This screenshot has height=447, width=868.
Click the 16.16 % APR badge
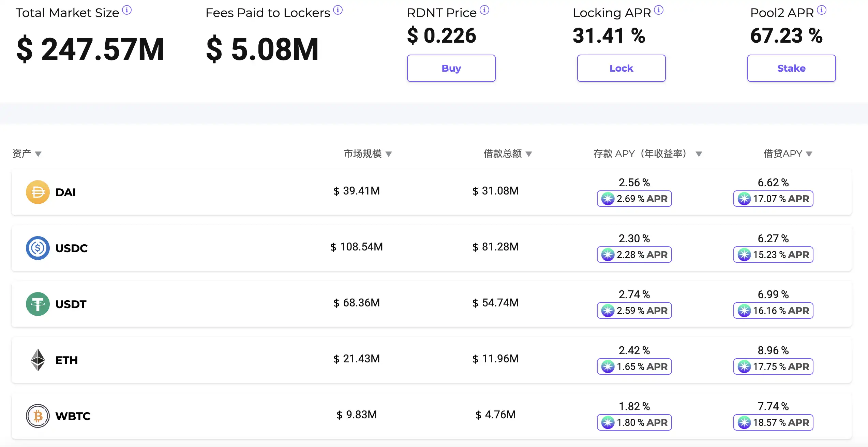[773, 311]
